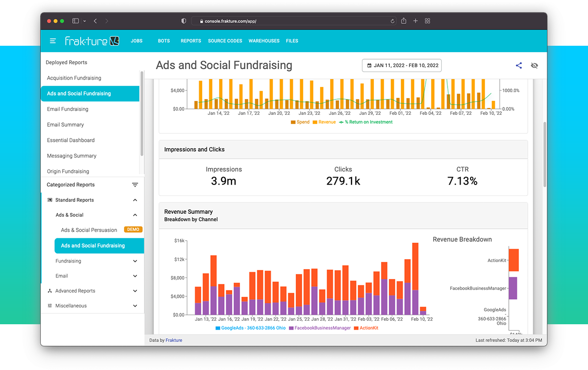This screenshot has width=588, height=370.
Task: Open the REPORTS menu
Action: [x=191, y=41]
